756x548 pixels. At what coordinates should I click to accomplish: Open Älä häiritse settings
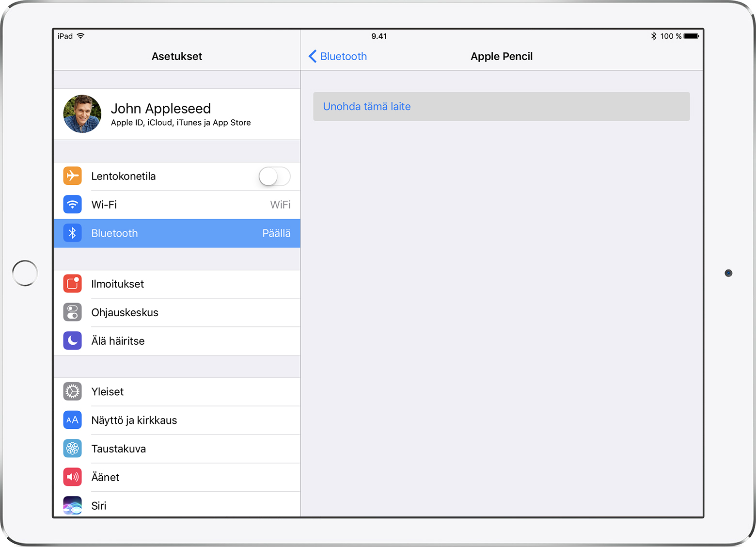(x=177, y=341)
